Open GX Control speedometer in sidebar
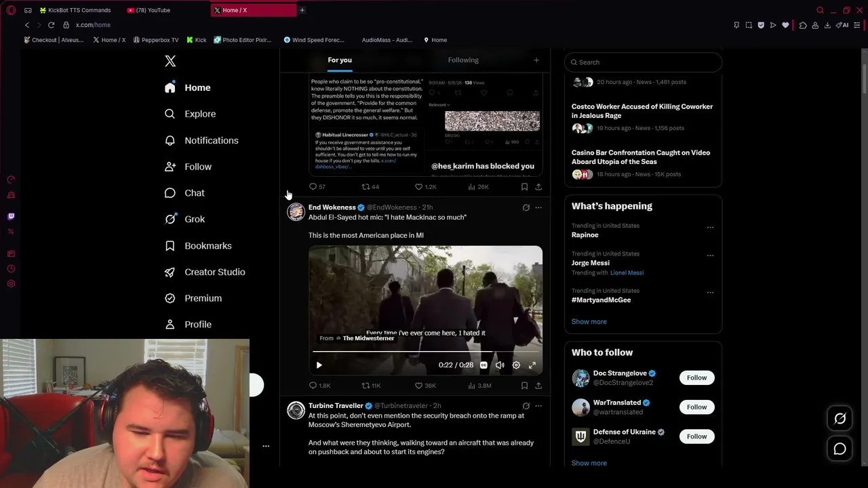This screenshot has width=868, height=488. [11, 180]
